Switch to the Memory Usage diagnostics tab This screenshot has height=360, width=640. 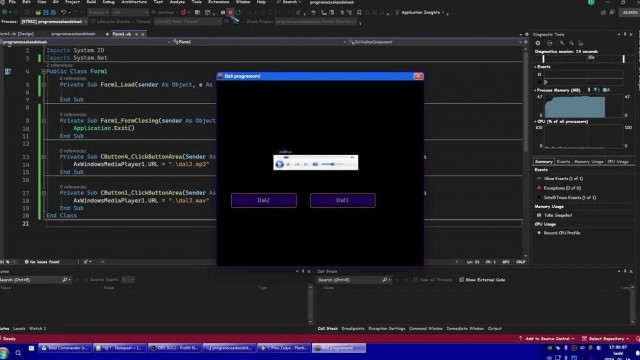click(x=588, y=162)
